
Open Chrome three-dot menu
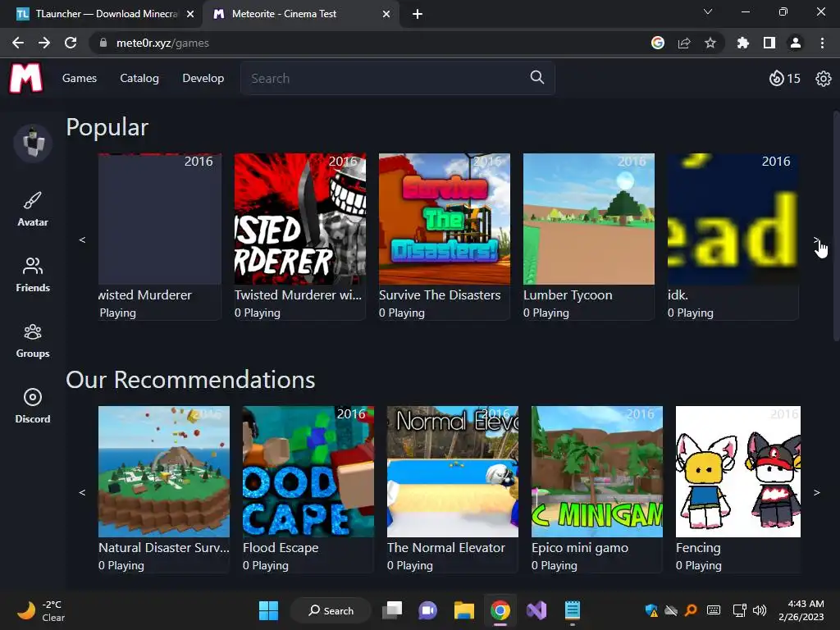[x=822, y=43]
